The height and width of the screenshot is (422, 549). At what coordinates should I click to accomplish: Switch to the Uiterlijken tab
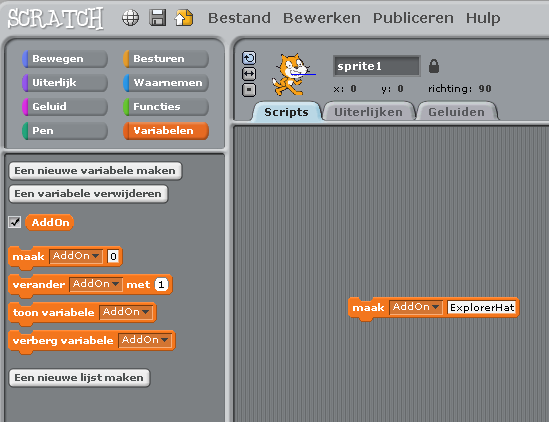coord(368,112)
